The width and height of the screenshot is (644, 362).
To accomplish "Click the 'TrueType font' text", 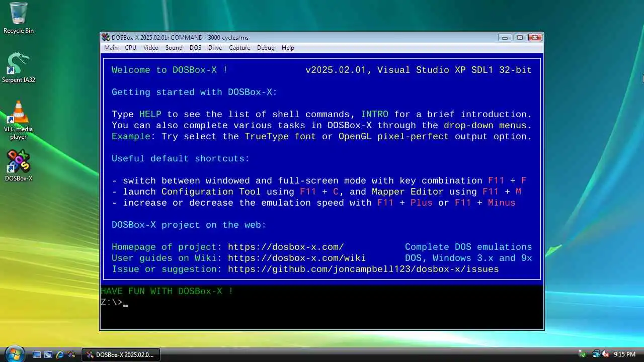I will (280, 136).
